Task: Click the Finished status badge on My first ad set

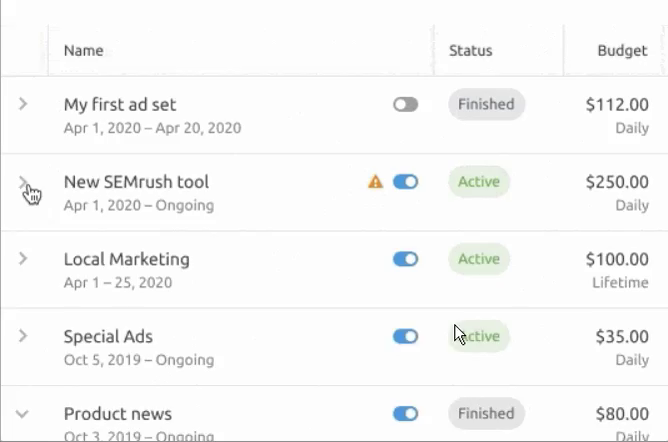Action: [x=486, y=104]
